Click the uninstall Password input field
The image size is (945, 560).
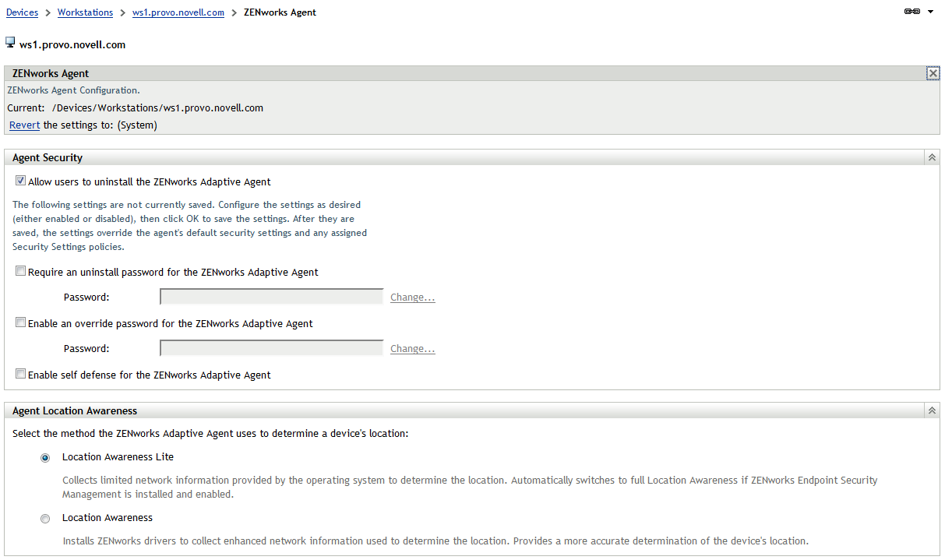tap(271, 297)
